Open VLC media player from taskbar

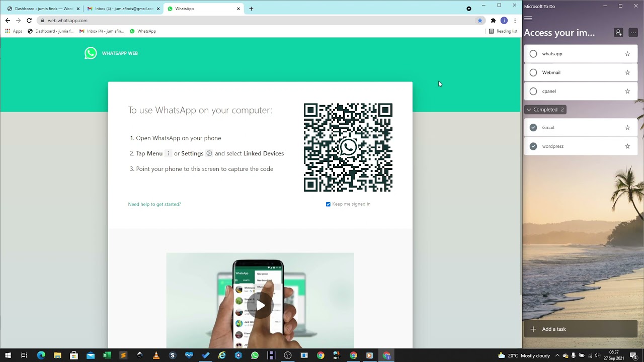(x=156, y=355)
